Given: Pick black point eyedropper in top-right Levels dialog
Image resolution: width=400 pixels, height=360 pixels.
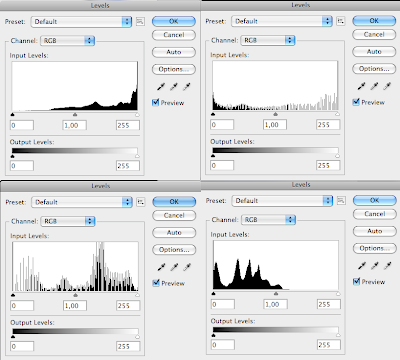Looking at the screenshot, I should point(362,86).
